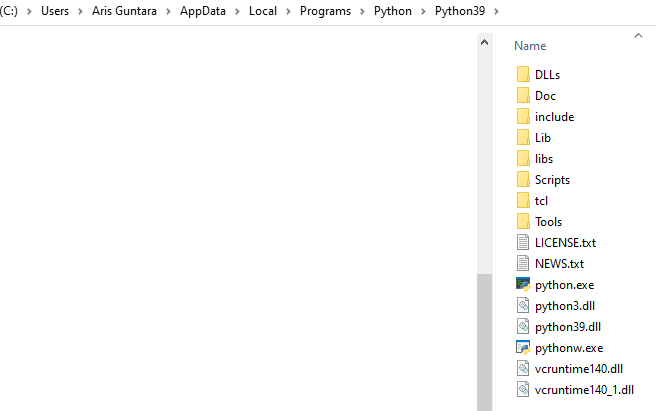656x411 pixels.
Task: Click the python.exe application icon
Action: 523,285
